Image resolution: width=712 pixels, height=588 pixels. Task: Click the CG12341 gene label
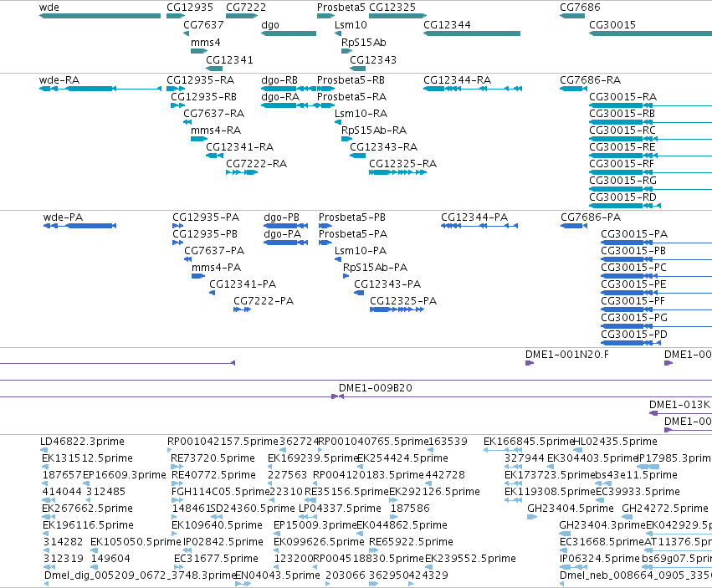(x=230, y=60)
